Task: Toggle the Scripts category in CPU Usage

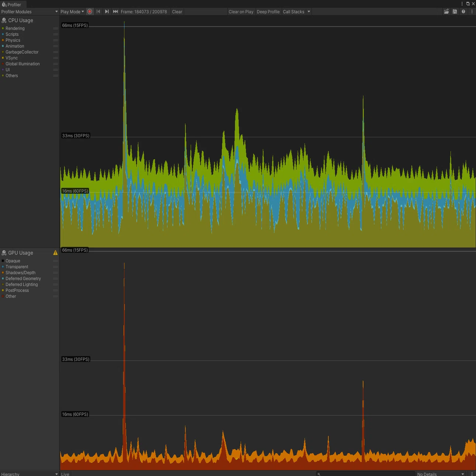Action: click(12, 34)
